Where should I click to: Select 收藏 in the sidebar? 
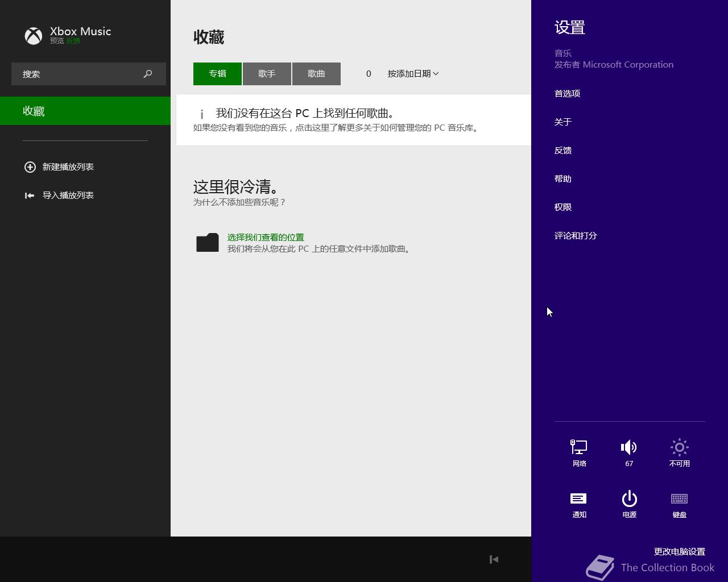pyautogui.click(x=85, y=111)
